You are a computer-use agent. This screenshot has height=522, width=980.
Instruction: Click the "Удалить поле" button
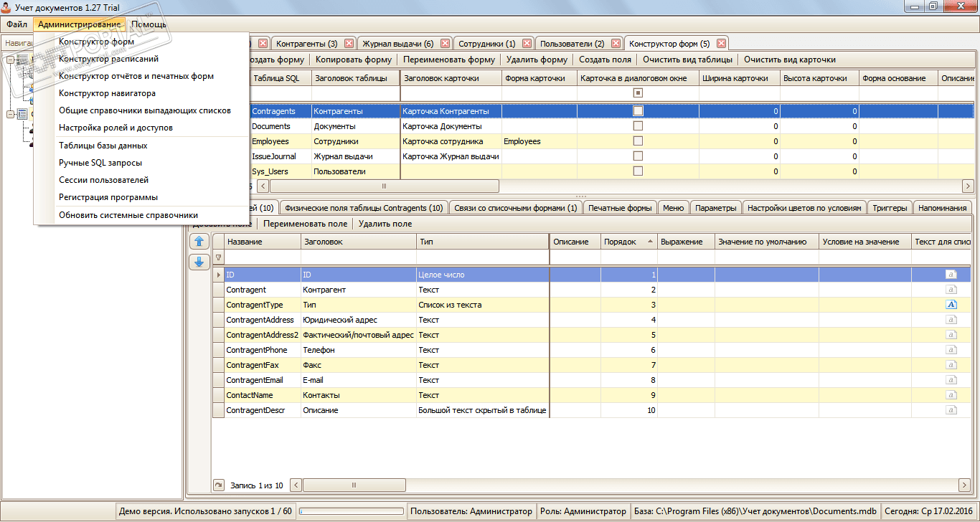[x=385, y=224]
